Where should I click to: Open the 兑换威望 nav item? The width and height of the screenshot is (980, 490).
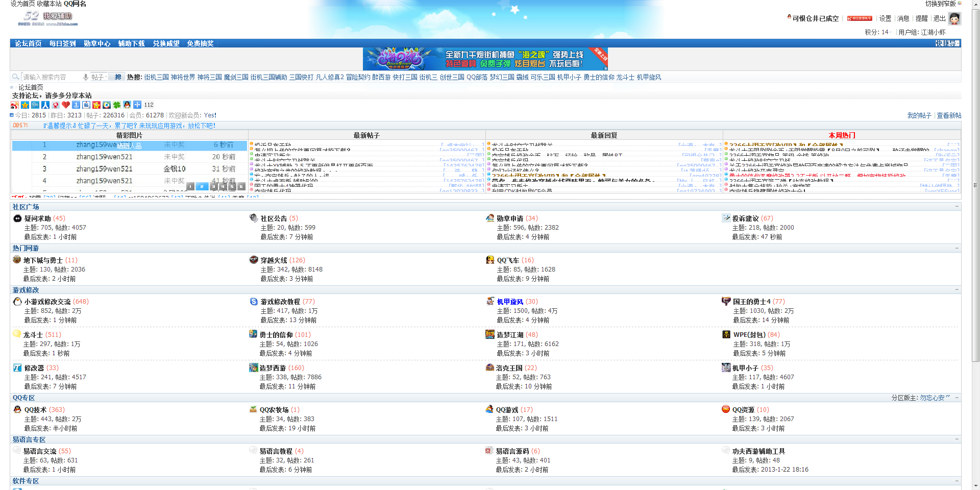click(x=166, y=43)
